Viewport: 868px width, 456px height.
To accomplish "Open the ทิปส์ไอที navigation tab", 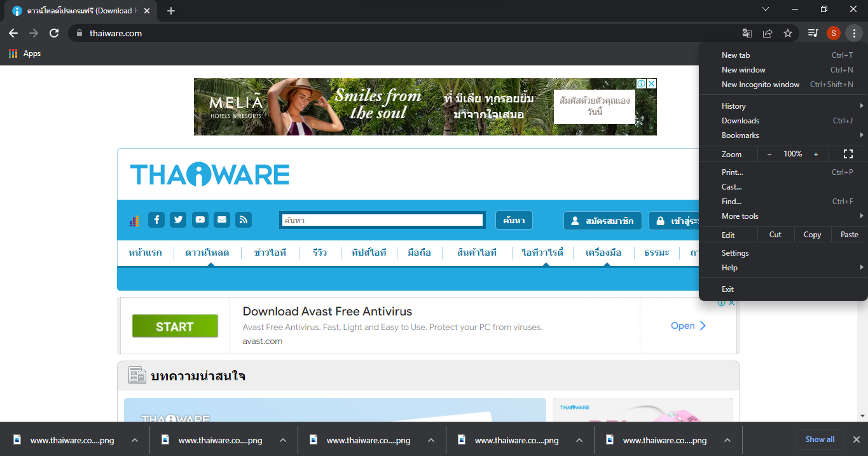I will (x=369, y=252).
